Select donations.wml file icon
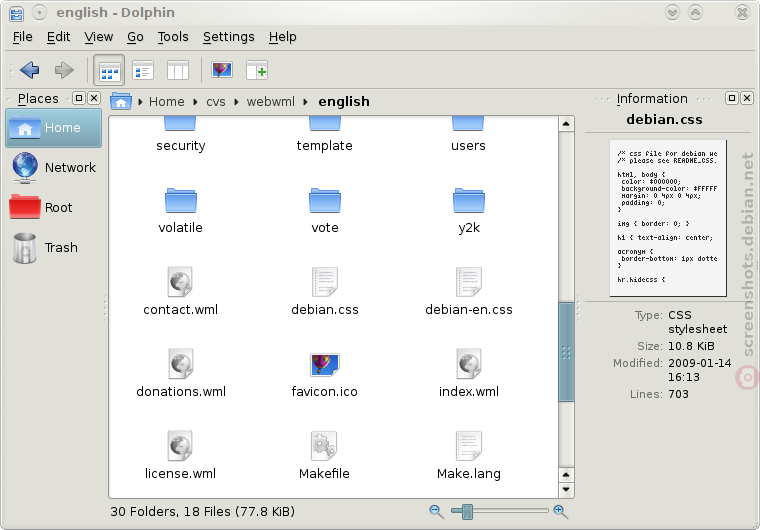The width and height of the screenshot is (760, 530). [180, 364]
